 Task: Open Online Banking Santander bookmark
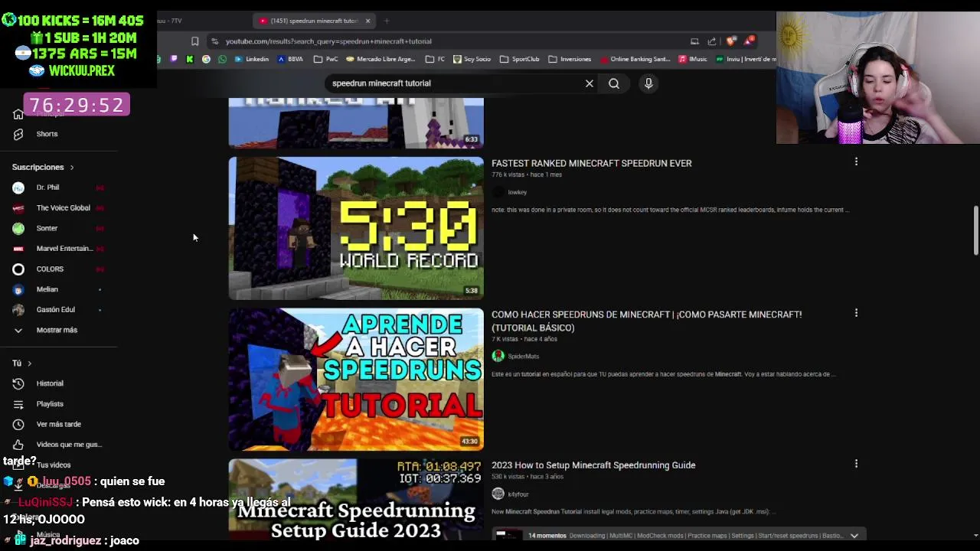click(635, 59)
